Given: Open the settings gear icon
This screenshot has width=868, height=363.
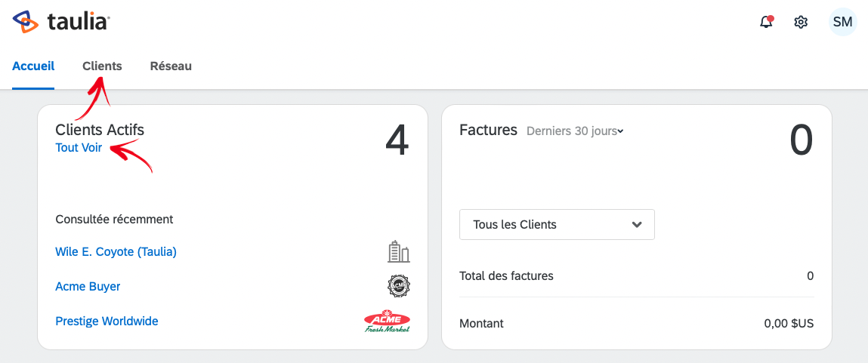Looking at the screenshot, I should click(x=801, y=22).
